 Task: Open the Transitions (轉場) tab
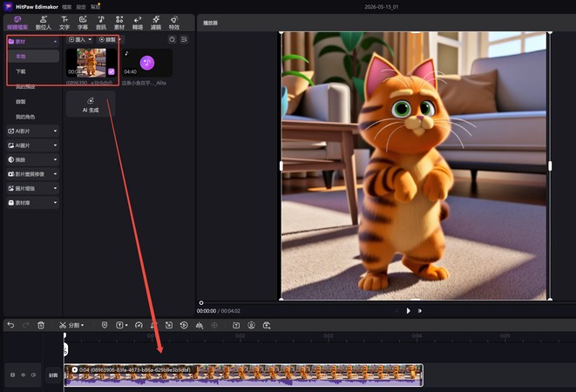tap(138, 23)
